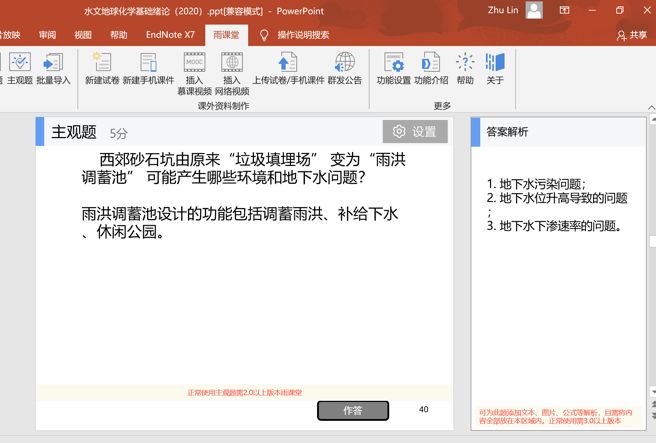Click the 共享 share button
The image size is (656, 443).
(x=632, y=35)
